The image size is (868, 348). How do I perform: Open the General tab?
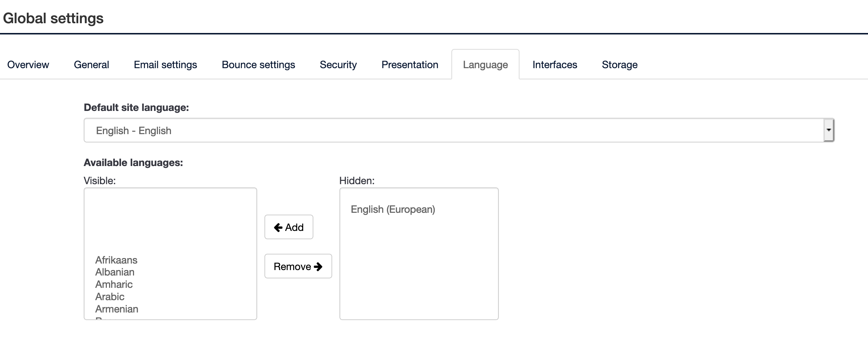click(91, 65)
